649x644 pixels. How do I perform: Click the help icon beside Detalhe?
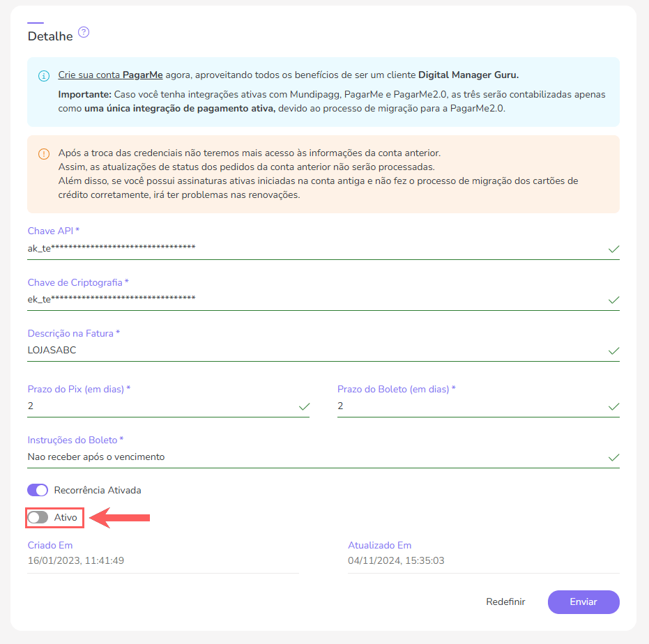coord(84,32)
